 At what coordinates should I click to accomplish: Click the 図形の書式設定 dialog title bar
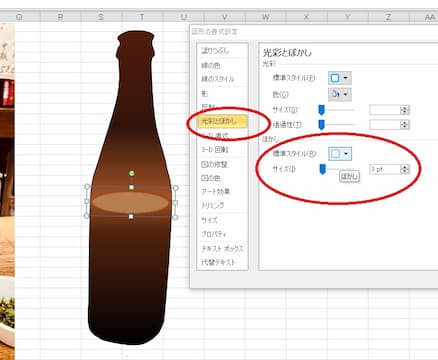[314, 32]
